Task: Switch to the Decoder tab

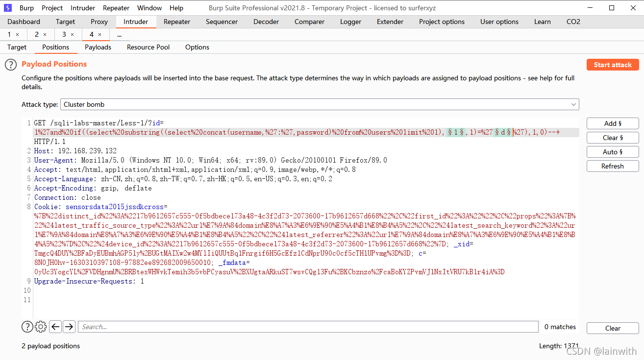Action: coord(266,22)
